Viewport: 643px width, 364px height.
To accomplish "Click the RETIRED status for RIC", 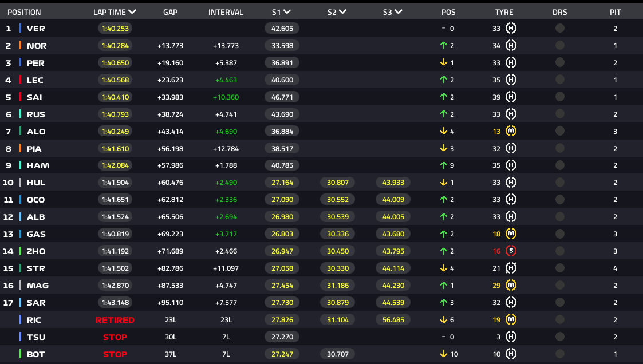I will (x=115, y=320).
